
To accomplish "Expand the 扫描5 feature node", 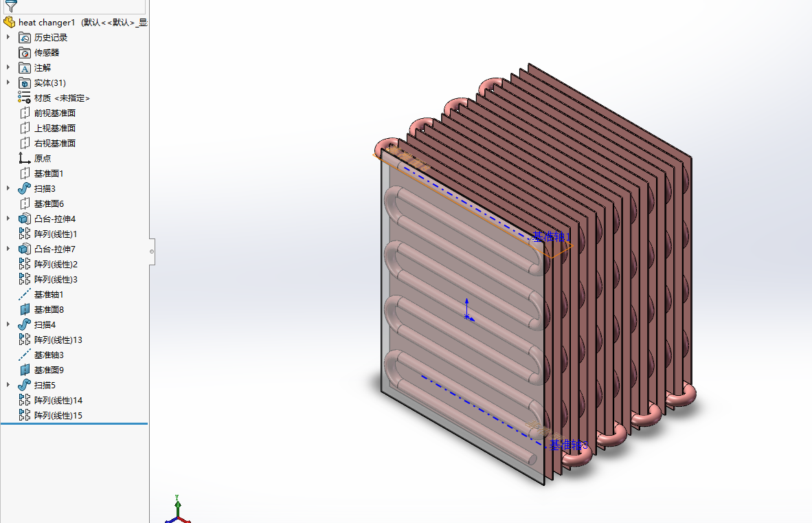I will (8, 386).
